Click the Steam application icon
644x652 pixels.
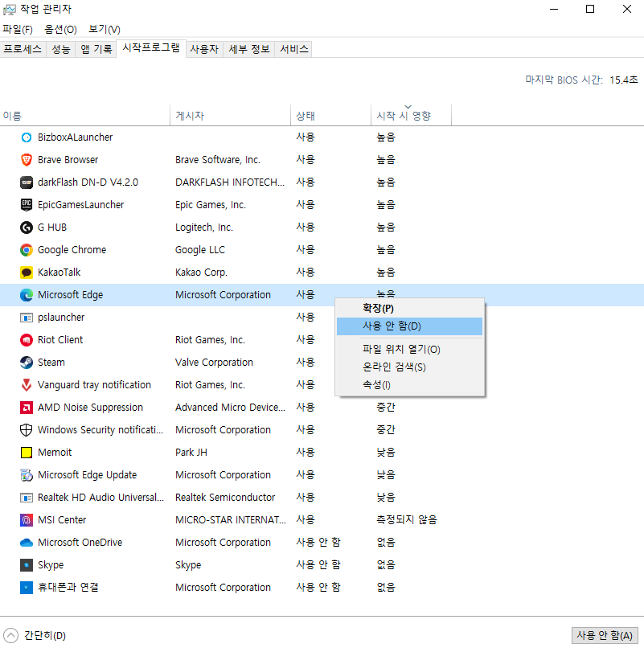tap(27, 362)
